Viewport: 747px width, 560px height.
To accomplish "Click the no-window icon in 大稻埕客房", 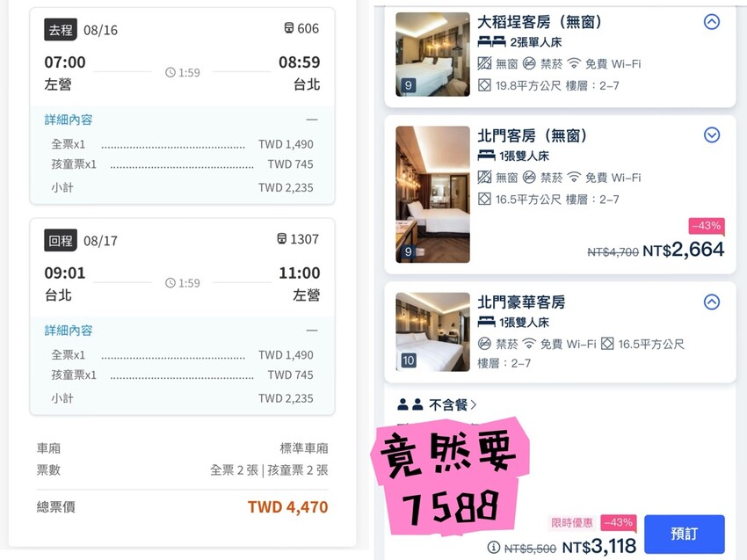I will (x=484, y=63).
